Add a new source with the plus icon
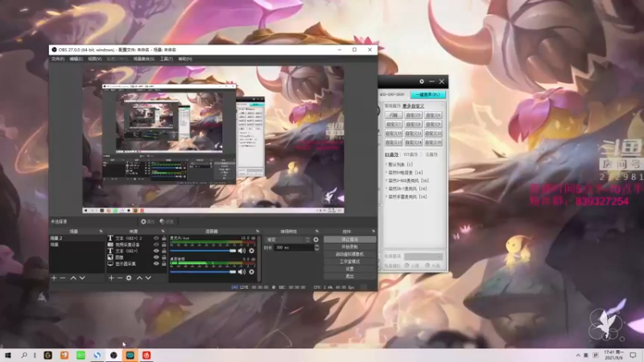The height and width of the screenshot is (362, 644). click(x=111, y=278)
